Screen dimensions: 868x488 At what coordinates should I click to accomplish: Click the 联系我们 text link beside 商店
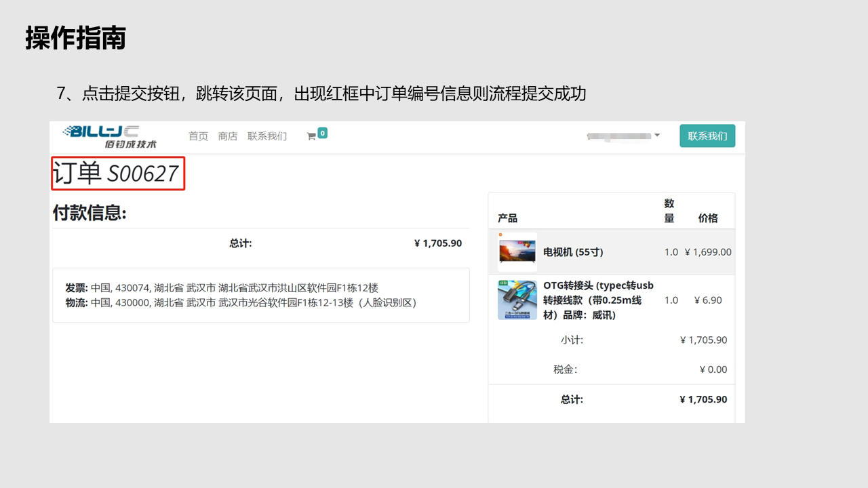click(267, 136)
